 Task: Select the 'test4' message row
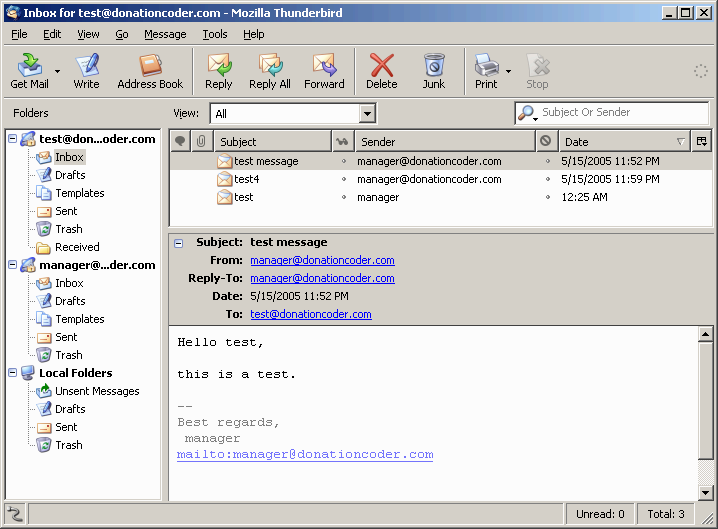coord(441,179)
